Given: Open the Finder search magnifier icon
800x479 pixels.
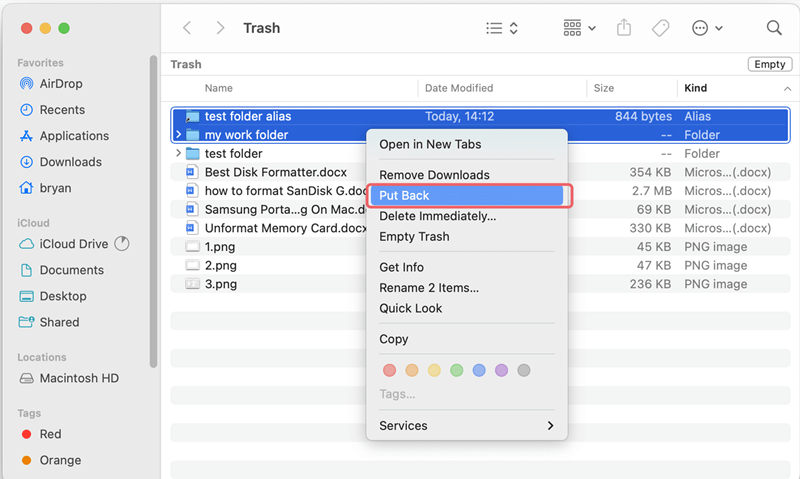Looking at the screenshot, I should pos(773,28).
